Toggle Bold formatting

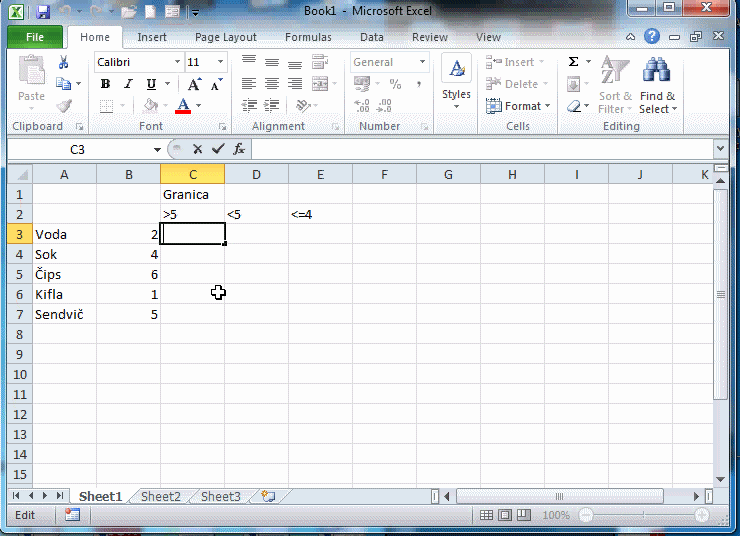point(105,84)
